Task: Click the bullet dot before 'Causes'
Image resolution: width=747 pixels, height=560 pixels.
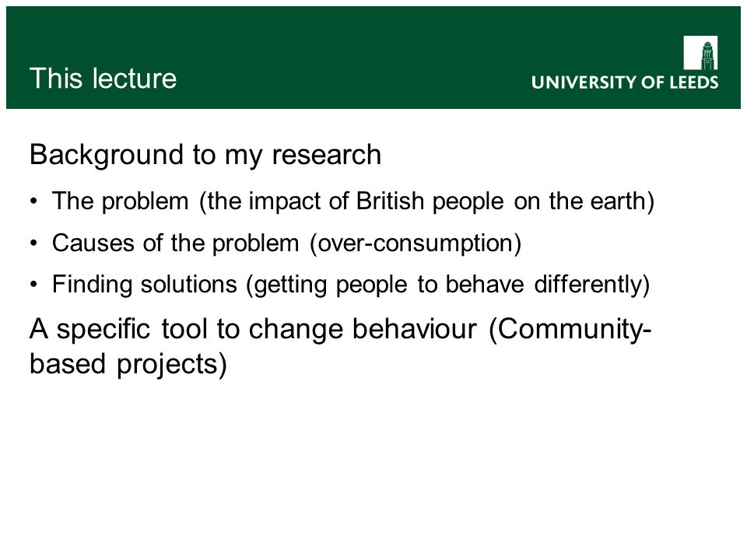Action: 33,243
